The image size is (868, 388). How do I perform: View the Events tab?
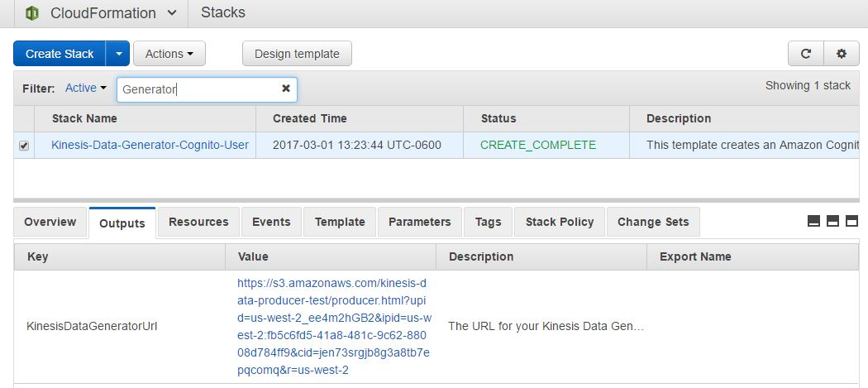pos(271,223)
